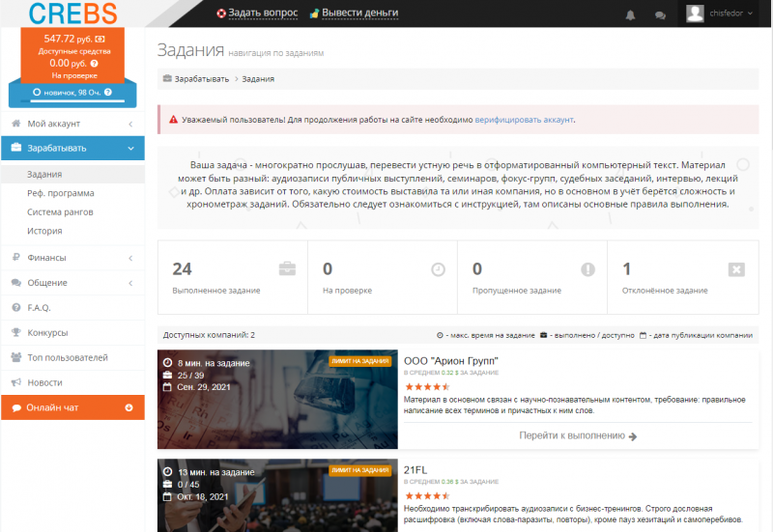
Task: Click the 0 / 45 counter on 21FL
Action: 188,485
